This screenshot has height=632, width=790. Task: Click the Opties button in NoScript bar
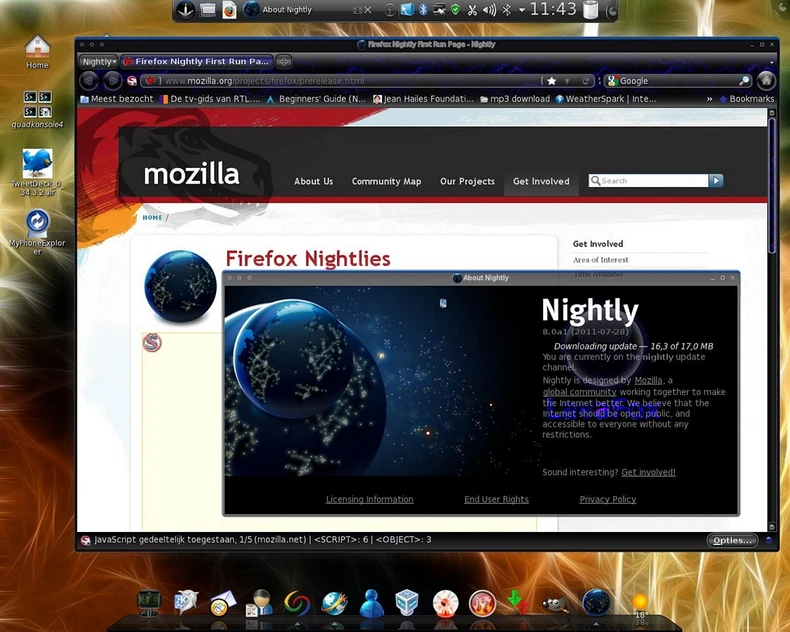coord(732,540)
